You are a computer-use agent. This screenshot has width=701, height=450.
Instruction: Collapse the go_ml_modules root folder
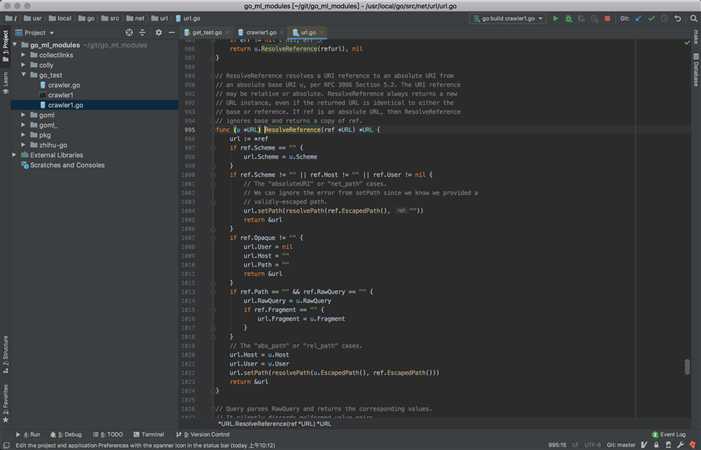pos(15,45)
